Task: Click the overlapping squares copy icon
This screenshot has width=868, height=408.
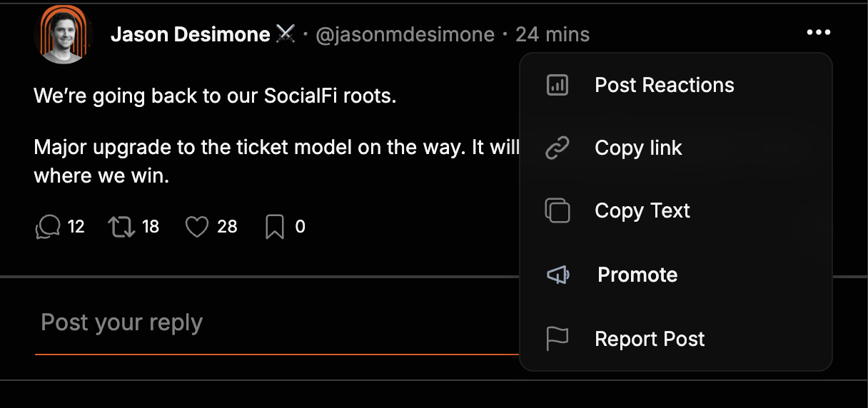Action: [x=557, y=211]
